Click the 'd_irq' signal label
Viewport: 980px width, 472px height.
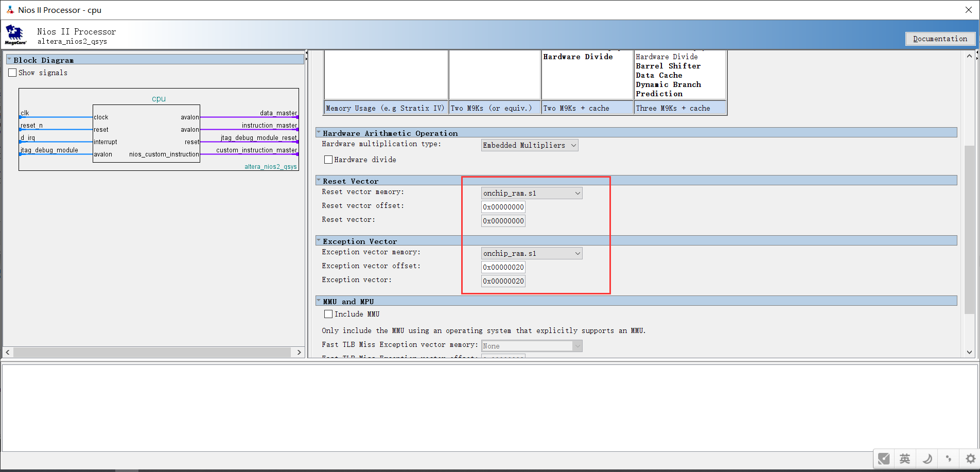tap(28, 138)
